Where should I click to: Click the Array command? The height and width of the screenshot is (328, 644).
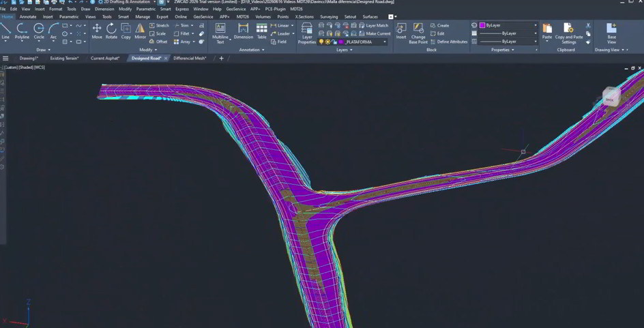pyautogui.click(x=182, y=42)
